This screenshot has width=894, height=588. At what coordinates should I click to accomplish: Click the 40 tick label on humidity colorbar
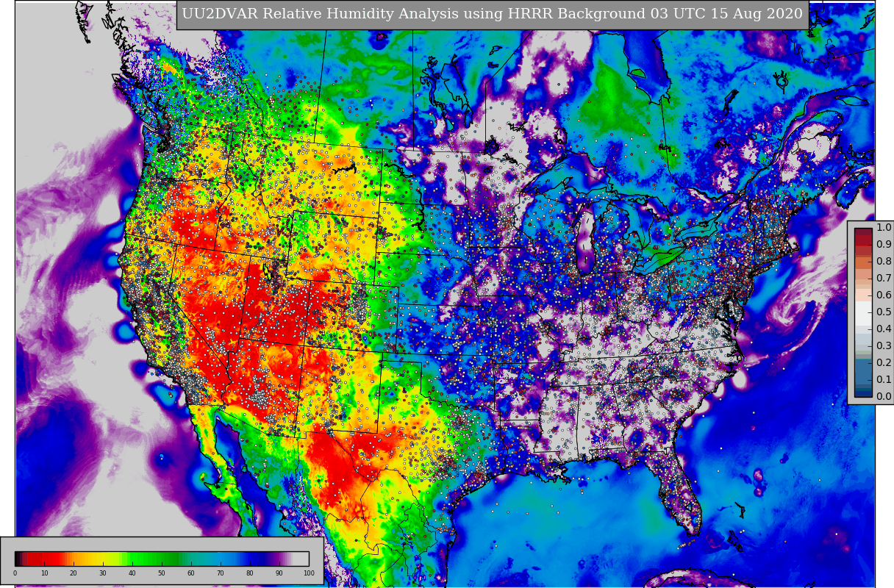click(x=132, y=573)
